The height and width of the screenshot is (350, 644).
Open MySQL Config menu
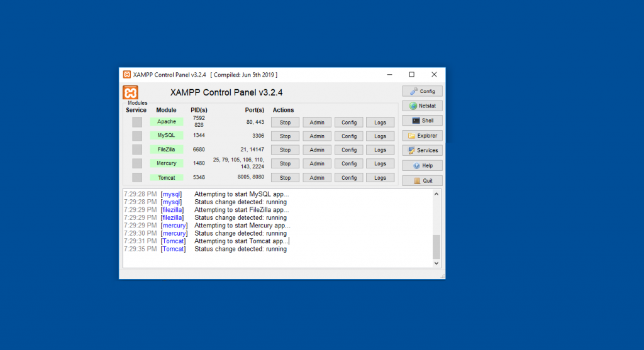coord(348,136)
